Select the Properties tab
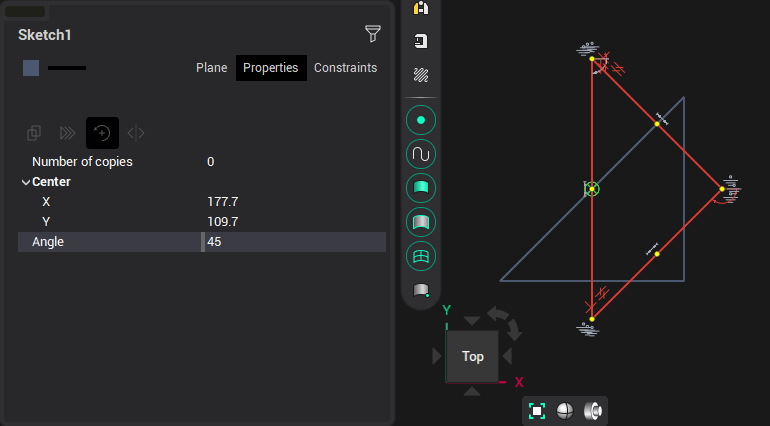The image size is (770, 426). point(271,68)
